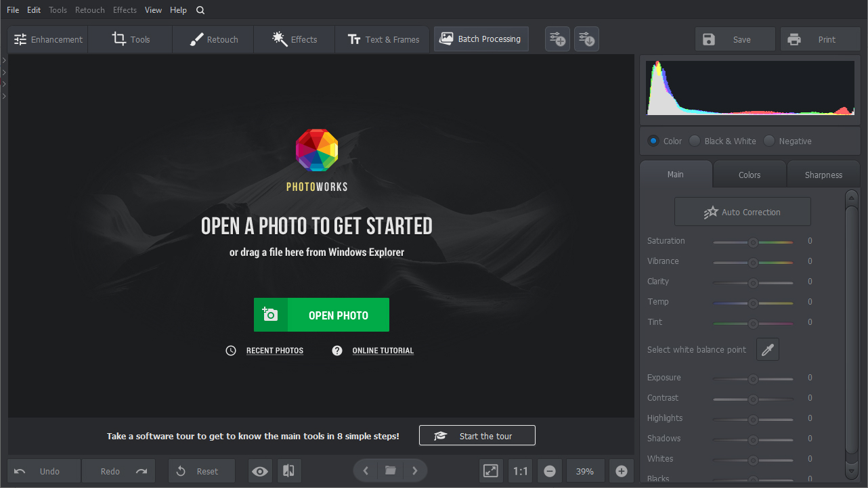Click the search magnifier in menu bar

(200, 10)
